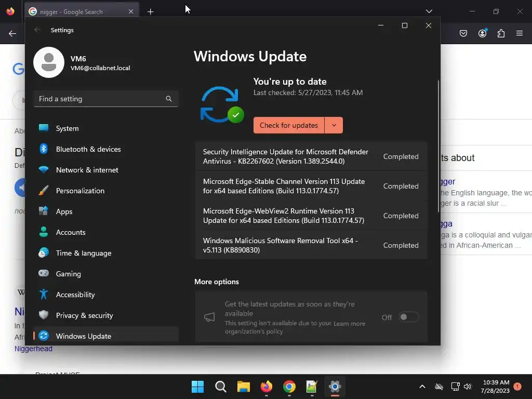Click Niggerhead link in Firefox page
Screen dimensions: 532x399
pos(33,349)
